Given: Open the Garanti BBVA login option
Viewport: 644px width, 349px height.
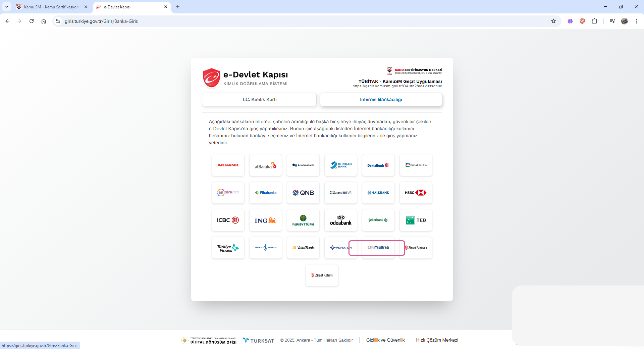Looking at the screenshot, I should (341, 193).
